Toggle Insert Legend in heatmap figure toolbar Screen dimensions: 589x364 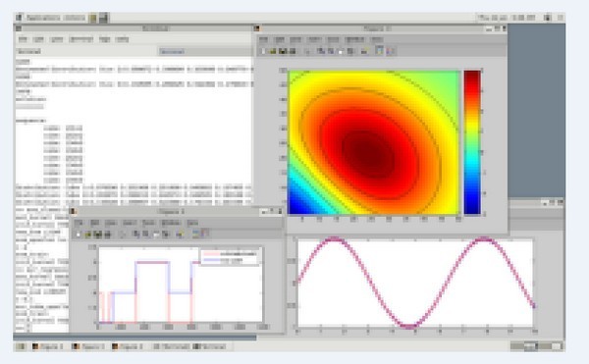[x=391, y=51]
